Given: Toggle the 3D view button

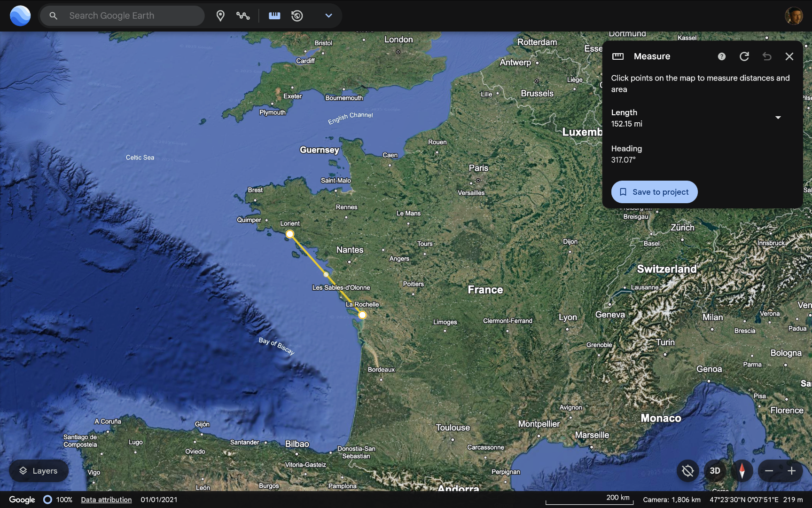Looking at the screenshot, I should click(x=715, y=471).
